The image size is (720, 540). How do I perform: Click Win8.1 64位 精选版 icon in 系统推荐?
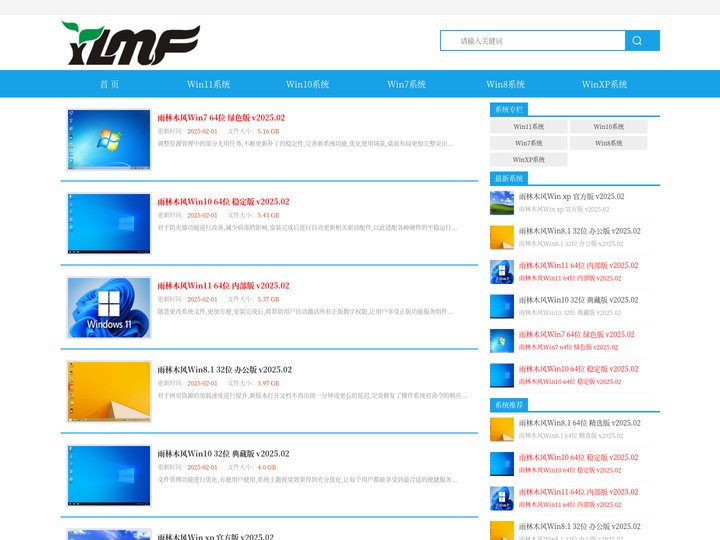502,429
